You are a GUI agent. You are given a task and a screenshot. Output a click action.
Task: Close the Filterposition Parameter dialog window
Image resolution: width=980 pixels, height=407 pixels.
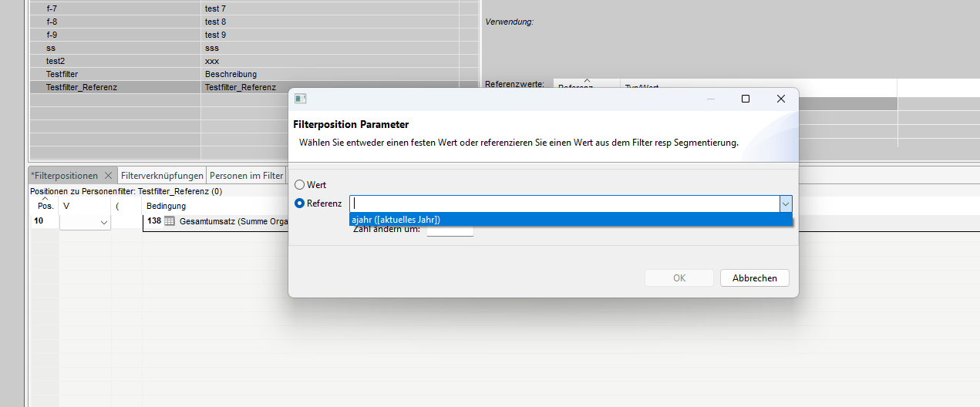coord(780,99)
